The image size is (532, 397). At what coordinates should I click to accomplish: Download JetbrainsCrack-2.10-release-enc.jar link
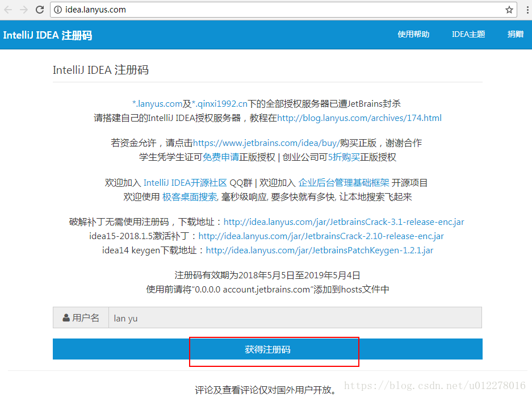[321, 236]
